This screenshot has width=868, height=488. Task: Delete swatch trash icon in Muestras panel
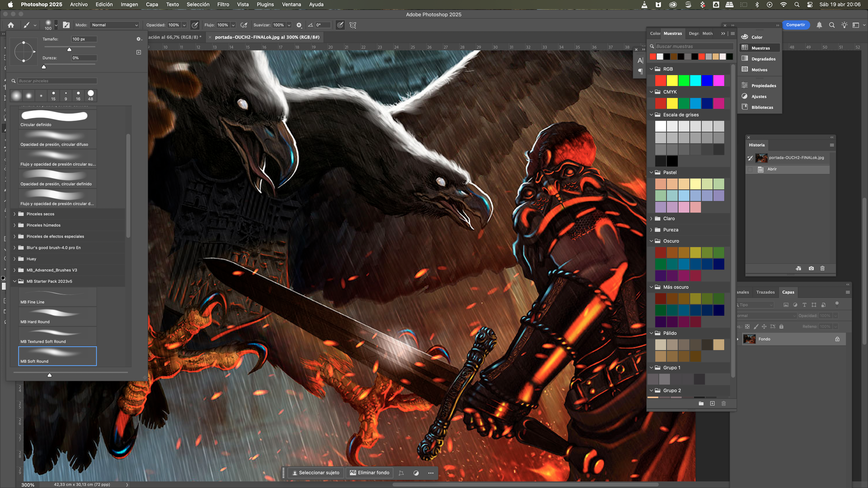click(x=723, y=403)
